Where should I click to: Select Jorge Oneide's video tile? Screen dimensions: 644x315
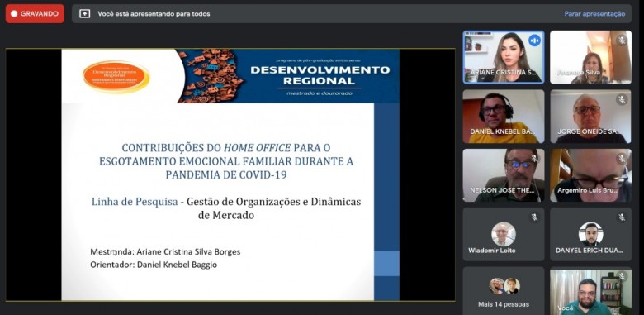[x=590, y=117]
